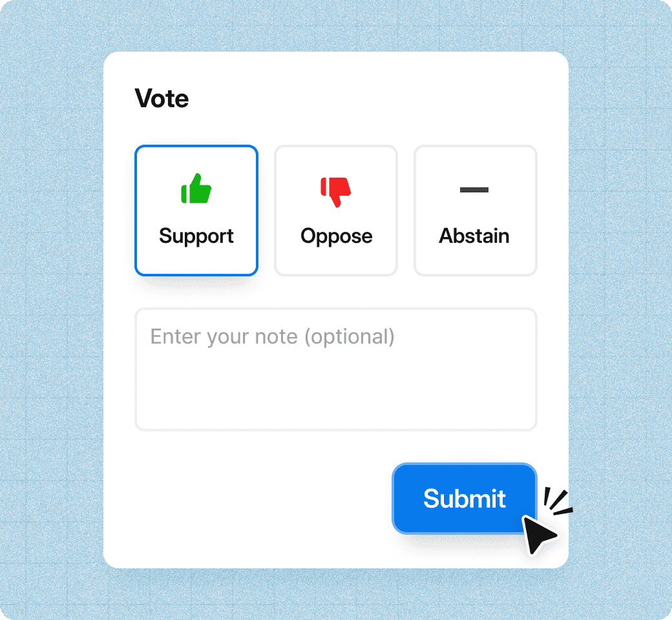672x620 pixels.
Task: Choose the thumbs-down Oppose card
Action: 336,211
